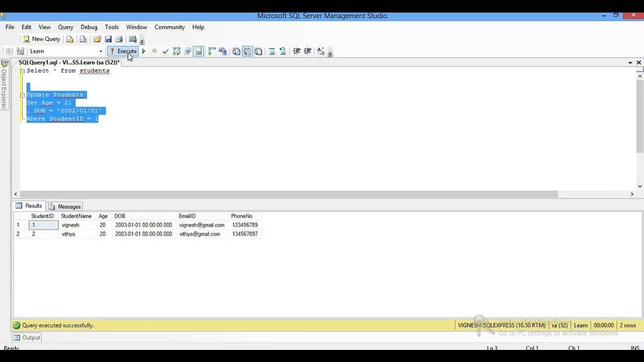Toggle Include Actual Execution Plan
The image size is (644, 362).
[212, 51]
